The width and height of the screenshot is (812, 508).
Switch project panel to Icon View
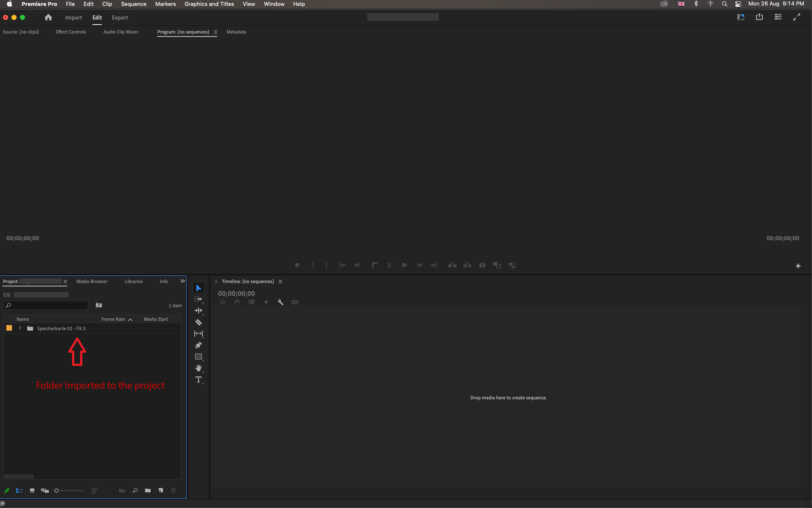point(32,491)
